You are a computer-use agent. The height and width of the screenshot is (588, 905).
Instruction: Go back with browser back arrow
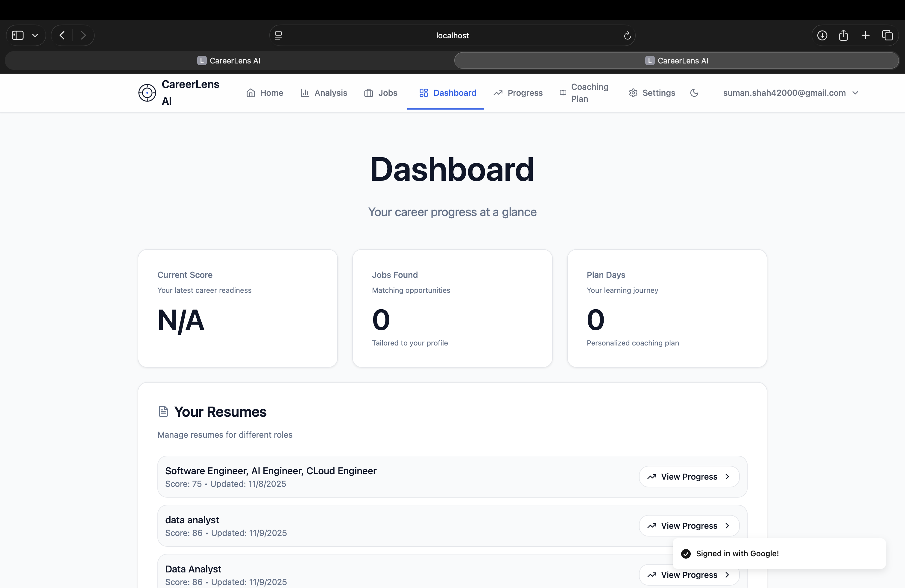click(x=62, y=35)
